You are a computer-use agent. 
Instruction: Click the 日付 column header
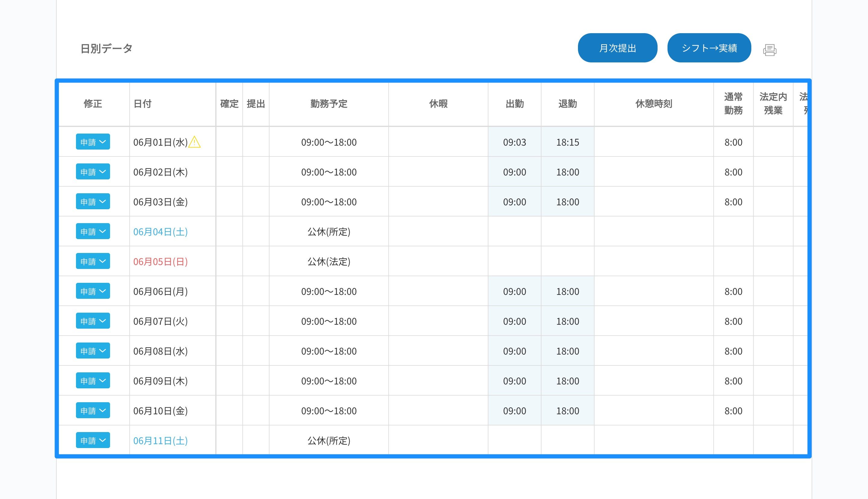click(x=142, y=104)
